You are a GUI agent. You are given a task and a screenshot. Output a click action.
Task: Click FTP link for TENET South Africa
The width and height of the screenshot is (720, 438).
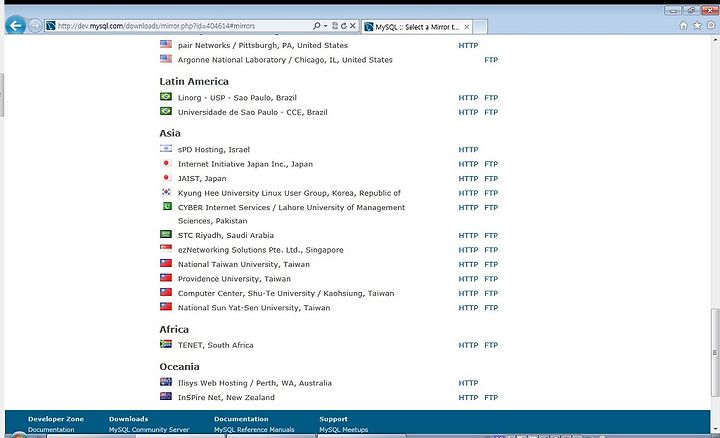point(491,345)
